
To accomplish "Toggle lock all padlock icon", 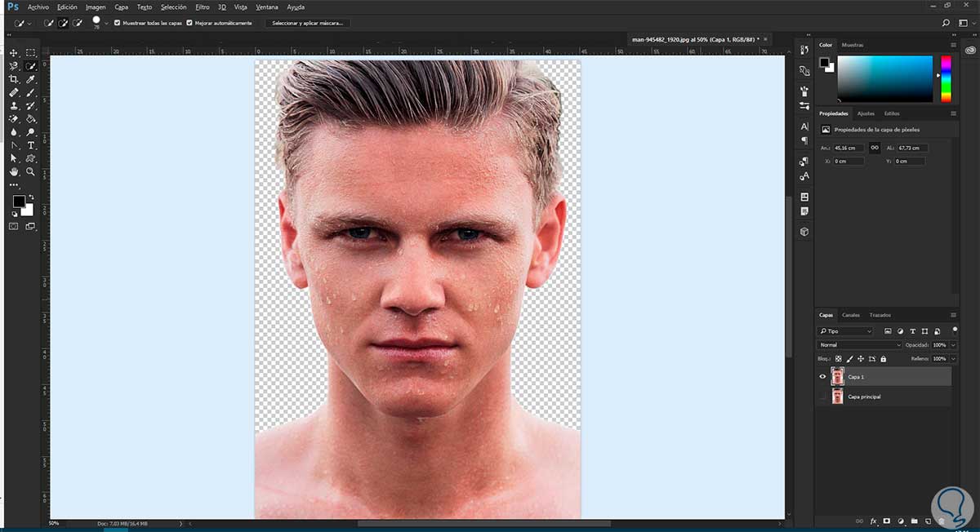I will click(x=884, y=359).
